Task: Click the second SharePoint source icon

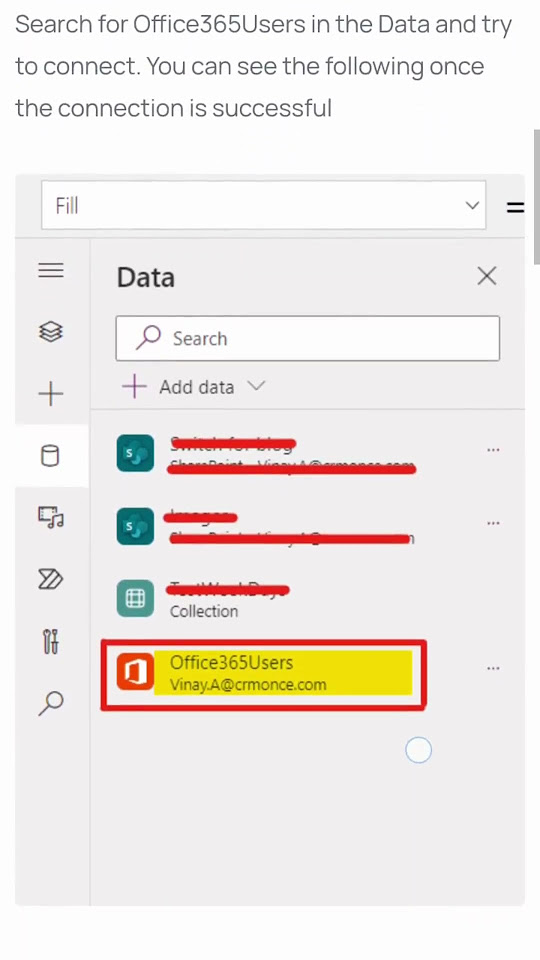Action: pos(135,526)
